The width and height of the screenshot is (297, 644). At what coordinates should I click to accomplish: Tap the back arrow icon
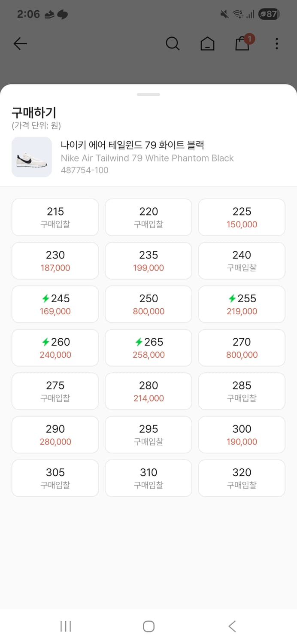tap(20, 43)
